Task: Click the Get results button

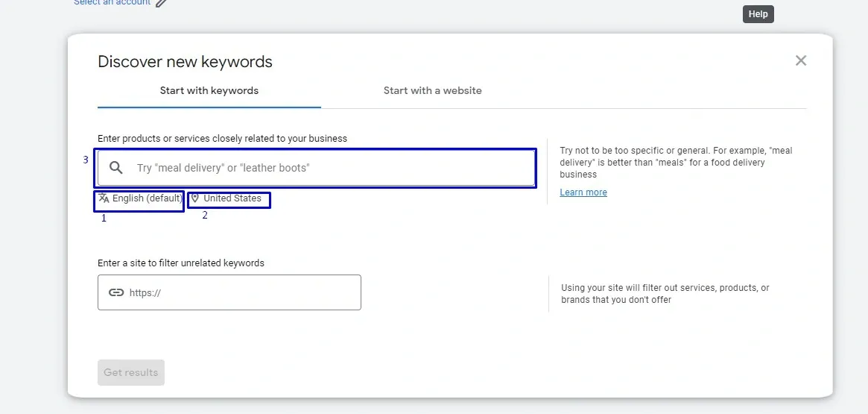Action: [131, 372]
